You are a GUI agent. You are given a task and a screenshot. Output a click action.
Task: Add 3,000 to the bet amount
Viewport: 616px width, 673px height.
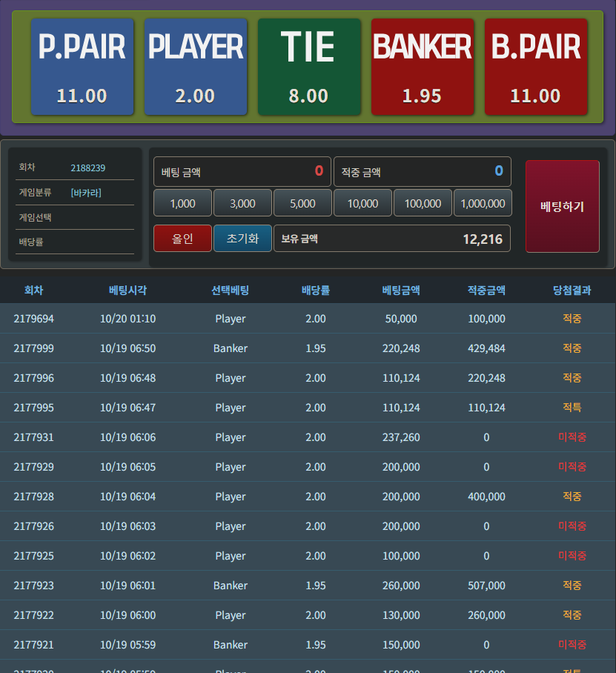pyautogui.click(x=242, y=203)
